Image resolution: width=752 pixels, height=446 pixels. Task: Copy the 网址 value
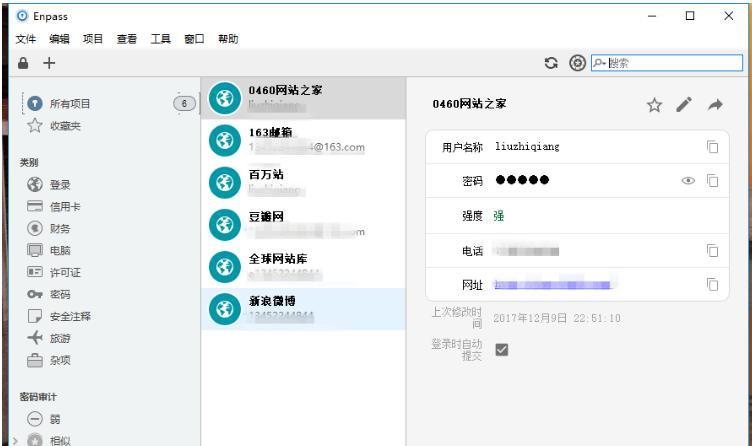(x=713, y=285)
